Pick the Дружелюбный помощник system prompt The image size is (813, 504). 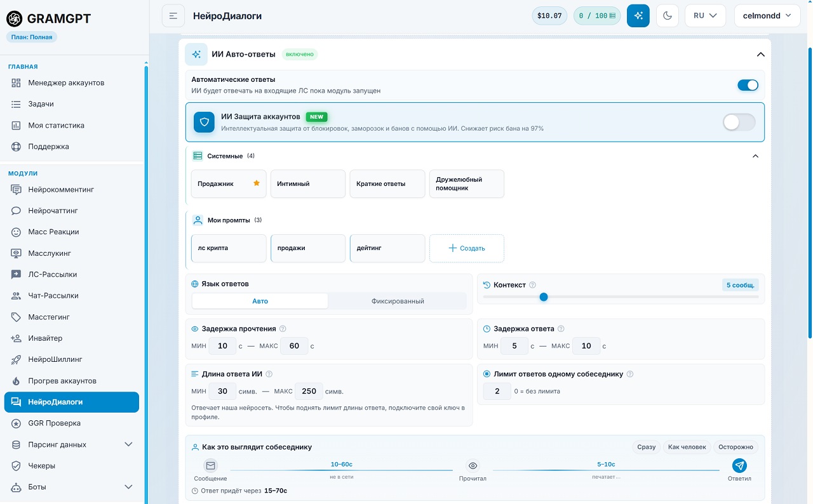pos(467,183)
